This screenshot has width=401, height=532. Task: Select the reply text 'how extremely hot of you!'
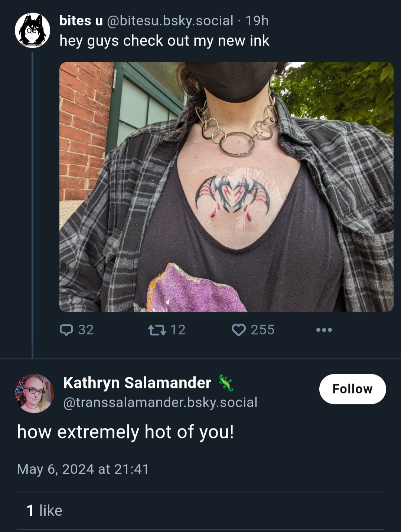point(125,432)
